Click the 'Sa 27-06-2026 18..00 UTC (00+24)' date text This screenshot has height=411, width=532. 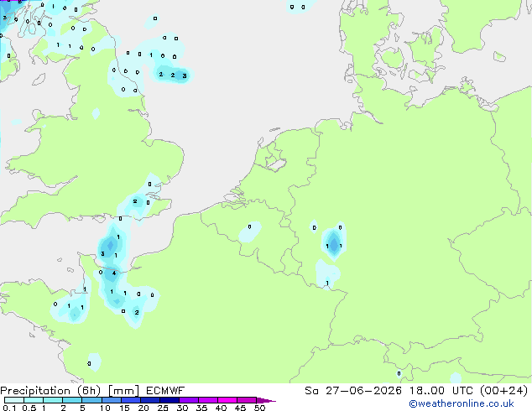416,391
